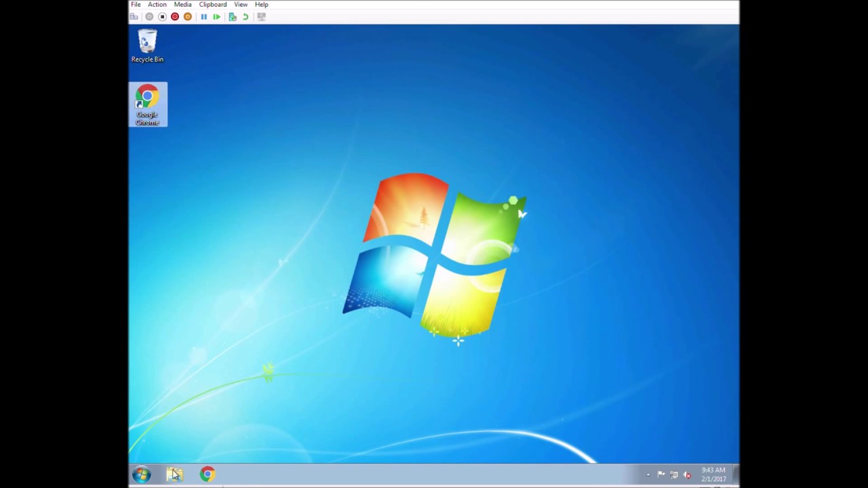The height and width of the screenshot is (488, 868).
Task: Turn off the virtual machine with the black stop icon
Action: point(162,16)
